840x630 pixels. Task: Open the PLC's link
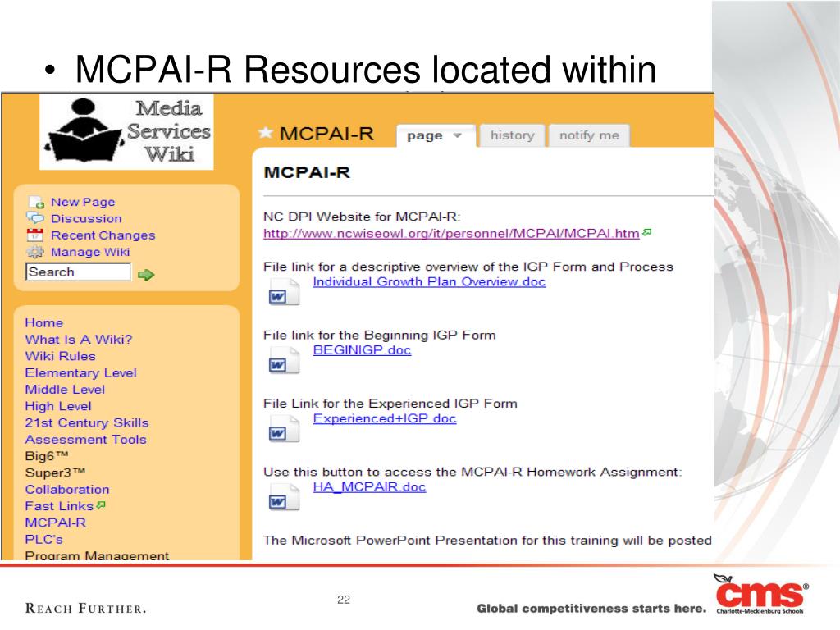click(x=44, y=540)
